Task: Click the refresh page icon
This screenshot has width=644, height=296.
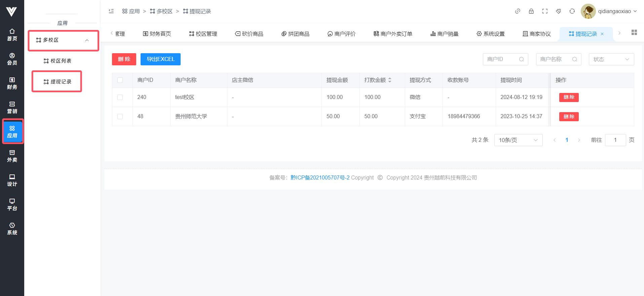Action: pyautogui.click(x=572, y=11)
